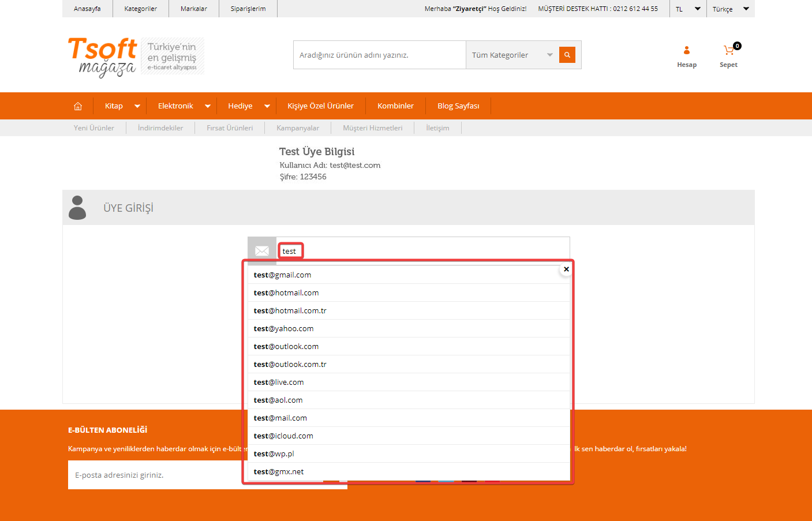This screenshot has height=521, width=812.
Task: Select test@outlook.com.tr suggestion
Action: click(x=409, y=365)
